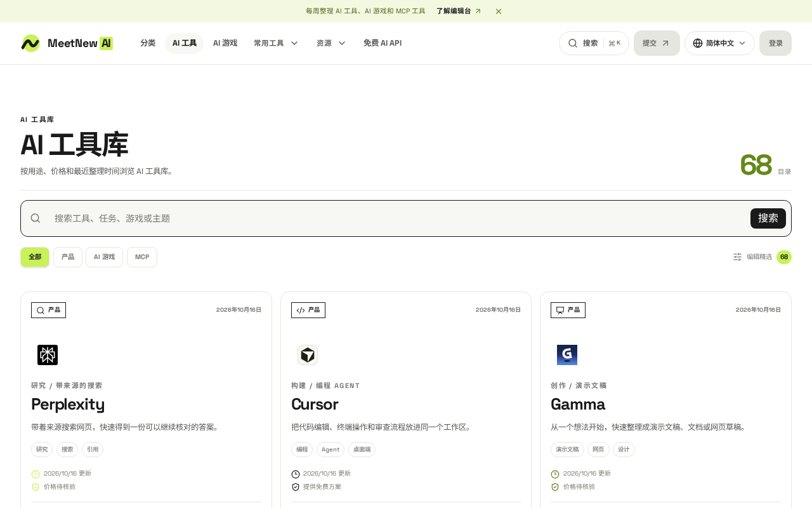Open the Perplexity app icon
Screen dimensions: 812x508
48,355
